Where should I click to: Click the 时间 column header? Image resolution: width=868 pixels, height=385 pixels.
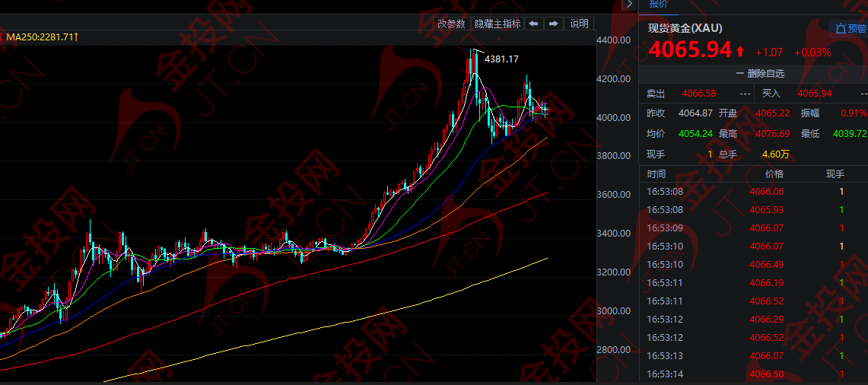pyautogui.click(x=656, y=174)
